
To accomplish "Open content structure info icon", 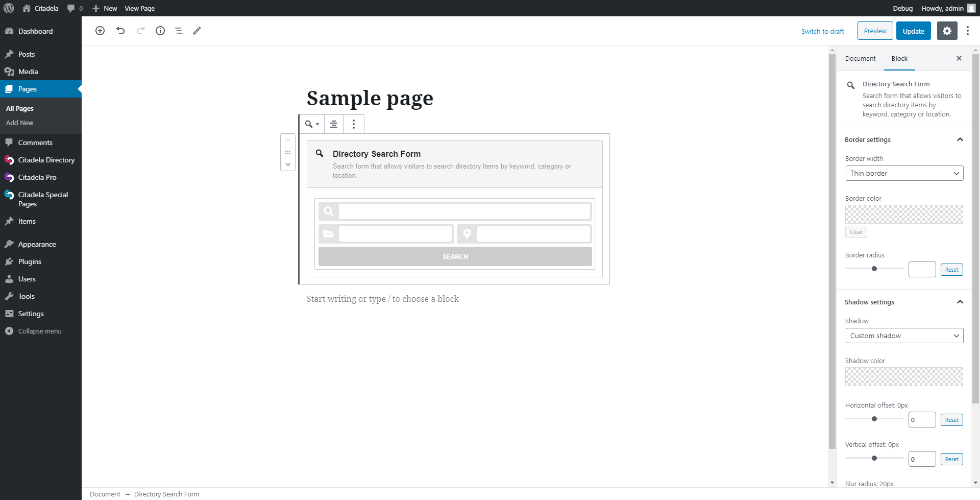I will 160,31.
